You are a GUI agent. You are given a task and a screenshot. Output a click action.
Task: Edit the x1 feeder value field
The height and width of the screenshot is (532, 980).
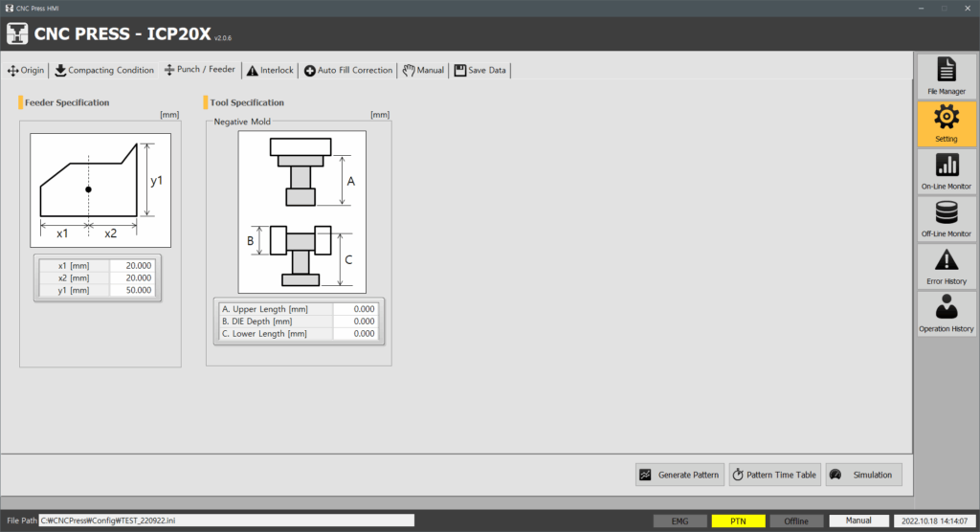tap(132, 266)
